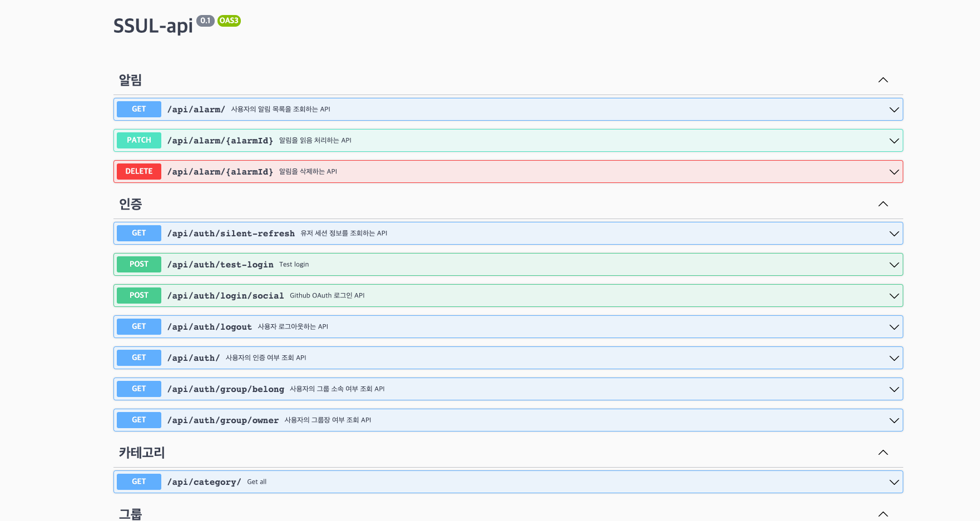Expand DELETE /api/alarm/{alarmId} row arrow
Viewport: 980px width, 521px height.
point(894,172)
